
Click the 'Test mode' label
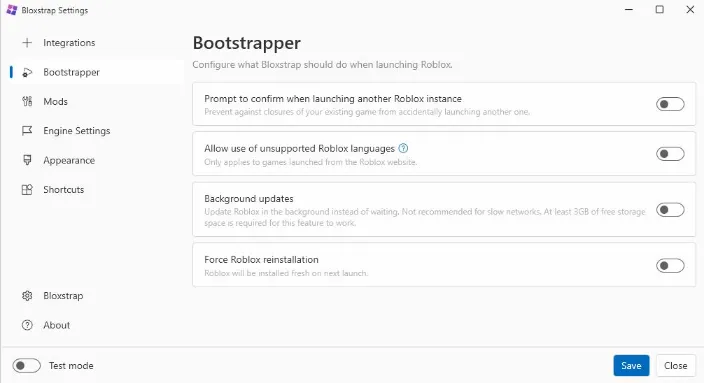tap(71, 365)
